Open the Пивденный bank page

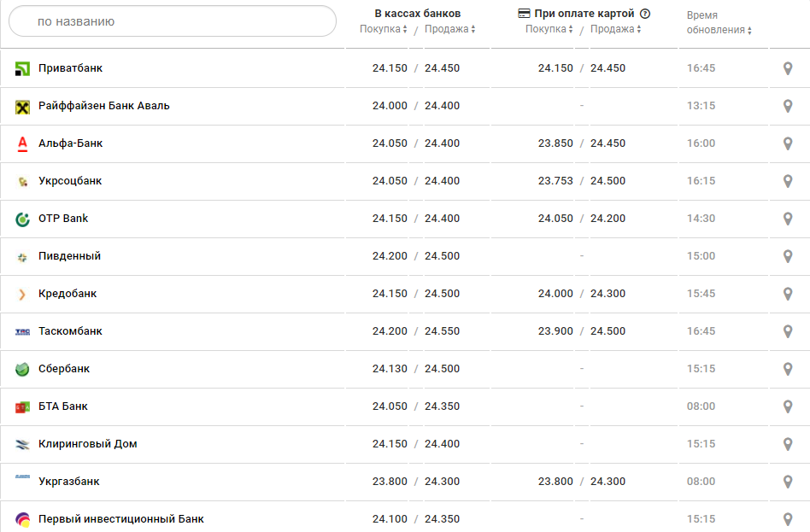click(69, 256)
